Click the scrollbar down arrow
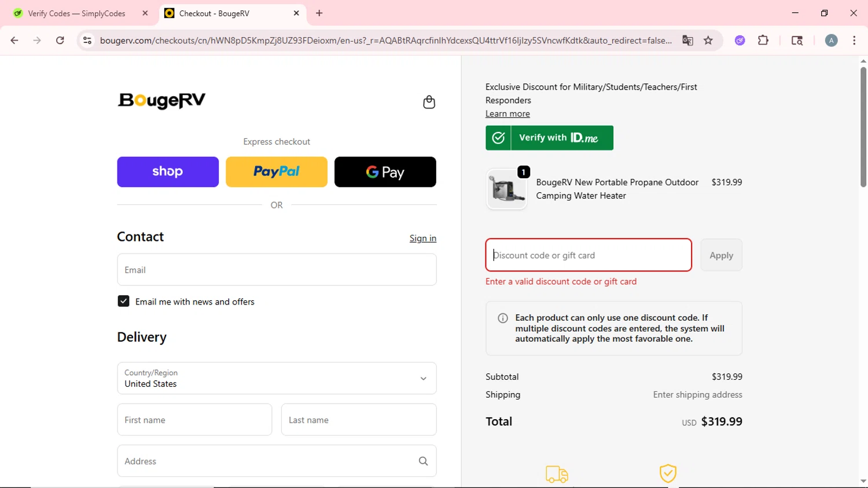 [863, 482]
